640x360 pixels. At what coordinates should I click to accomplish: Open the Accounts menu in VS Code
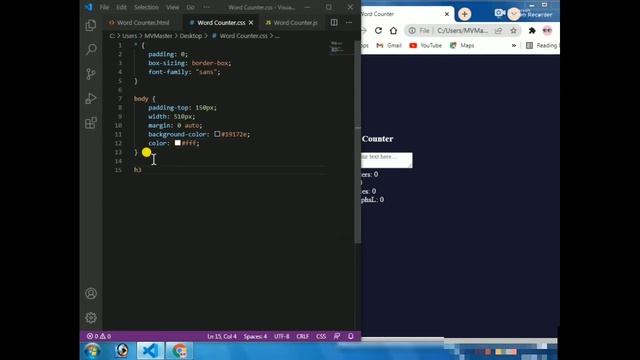91,293
